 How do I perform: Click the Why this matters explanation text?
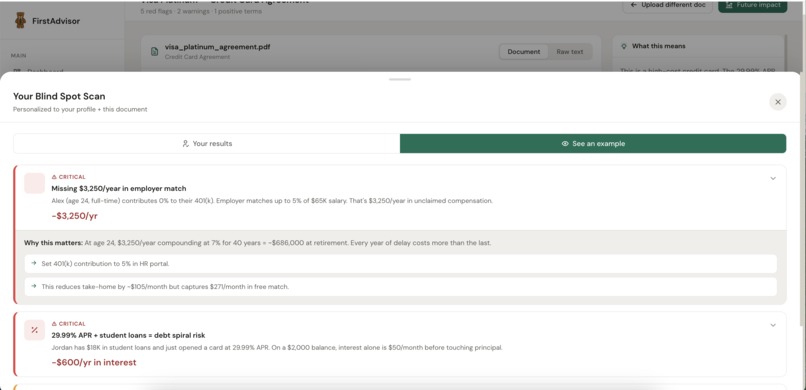(x=258, y=243)
